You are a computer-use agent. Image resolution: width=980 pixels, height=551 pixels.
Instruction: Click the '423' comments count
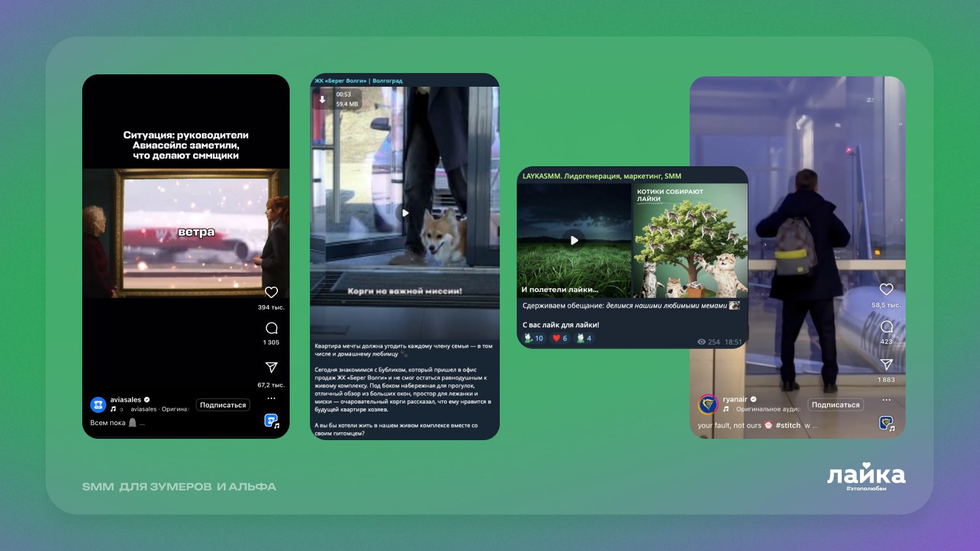886,342
